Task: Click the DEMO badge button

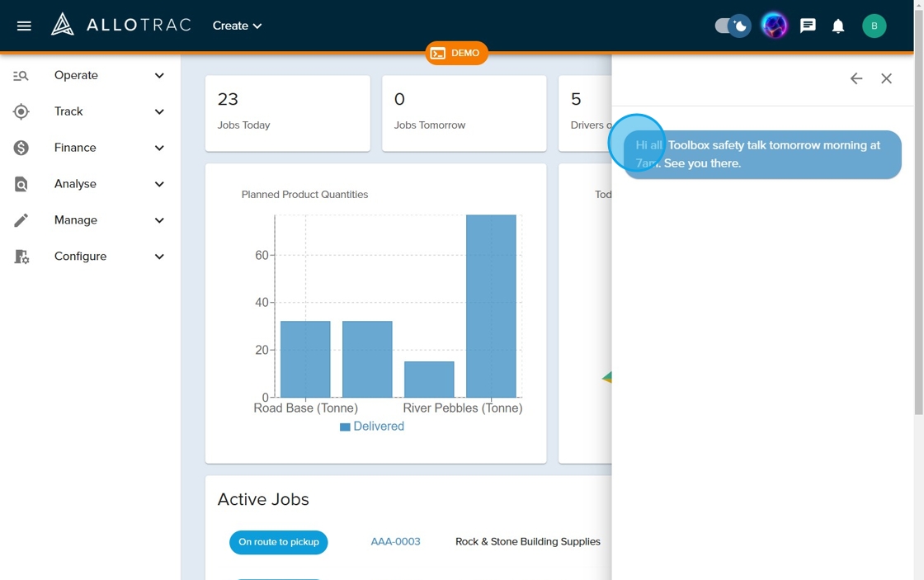Action: 456,53
